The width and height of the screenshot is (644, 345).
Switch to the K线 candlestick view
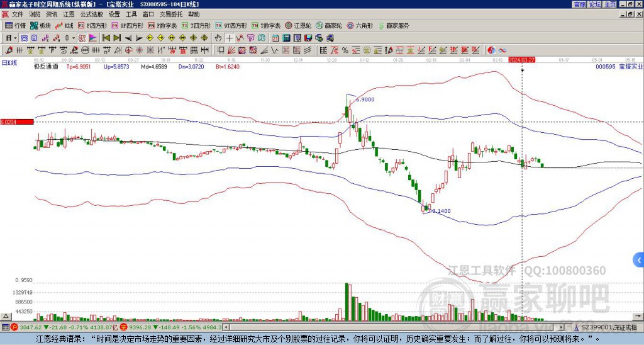(x=64, y=25)
